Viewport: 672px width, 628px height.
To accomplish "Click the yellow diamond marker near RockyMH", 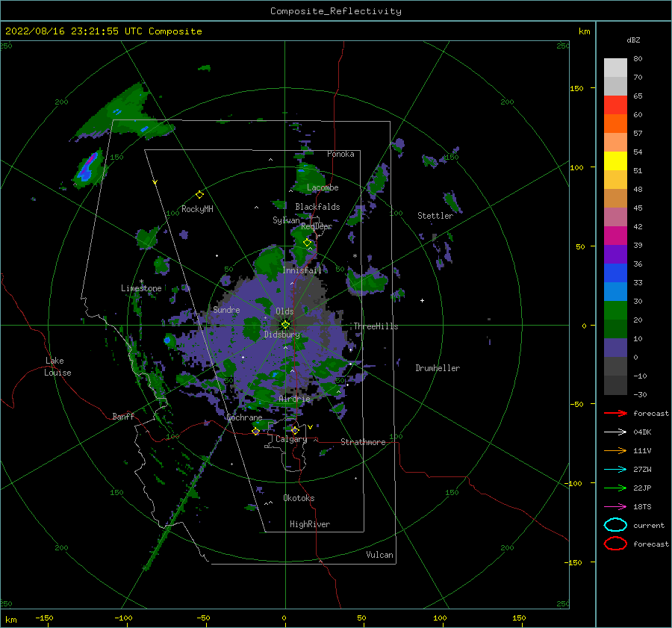I will pos(199,195).
